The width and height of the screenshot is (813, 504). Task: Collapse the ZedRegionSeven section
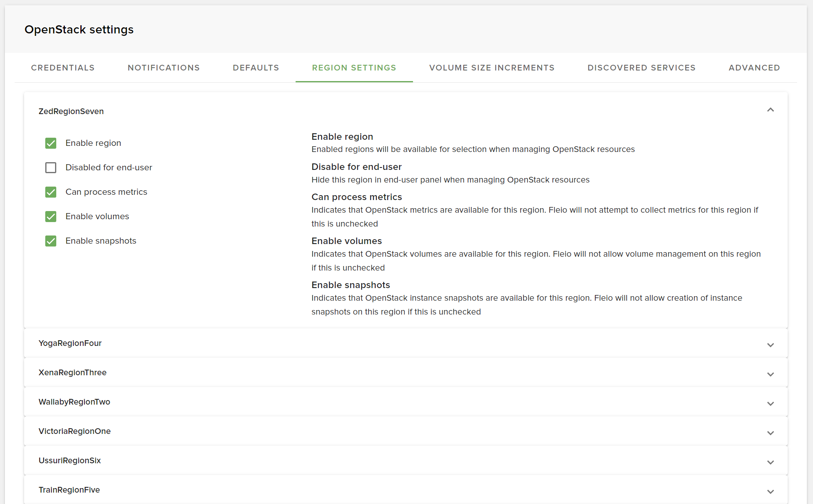[771, 110]
